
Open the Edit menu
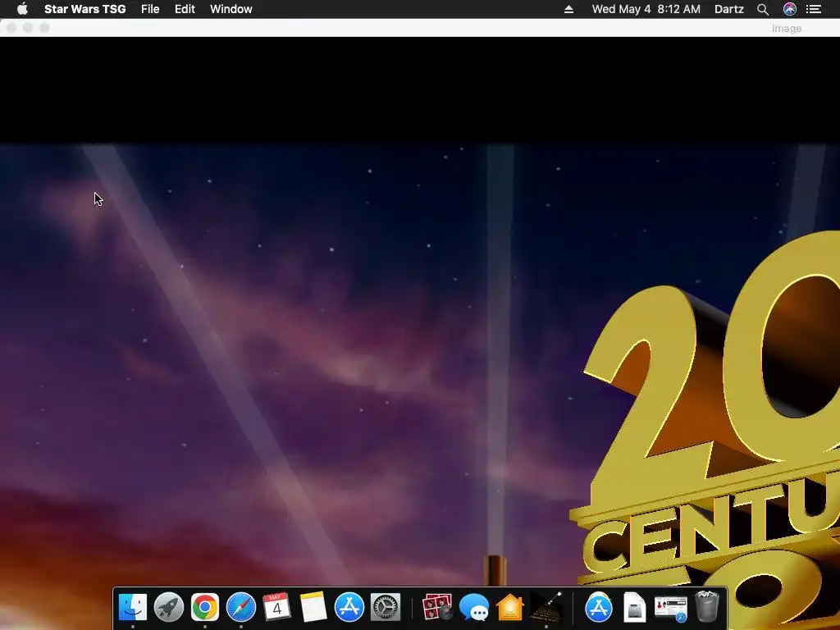click(185, 9)
